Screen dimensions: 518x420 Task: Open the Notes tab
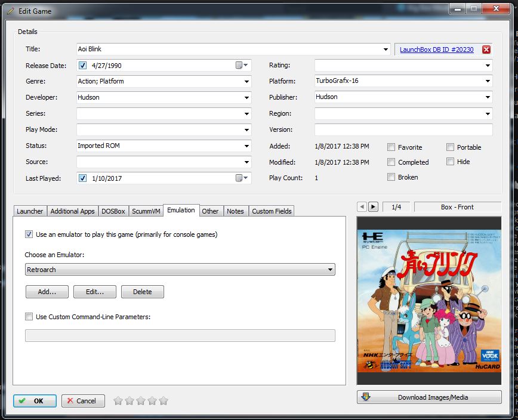tap(235, 211)
